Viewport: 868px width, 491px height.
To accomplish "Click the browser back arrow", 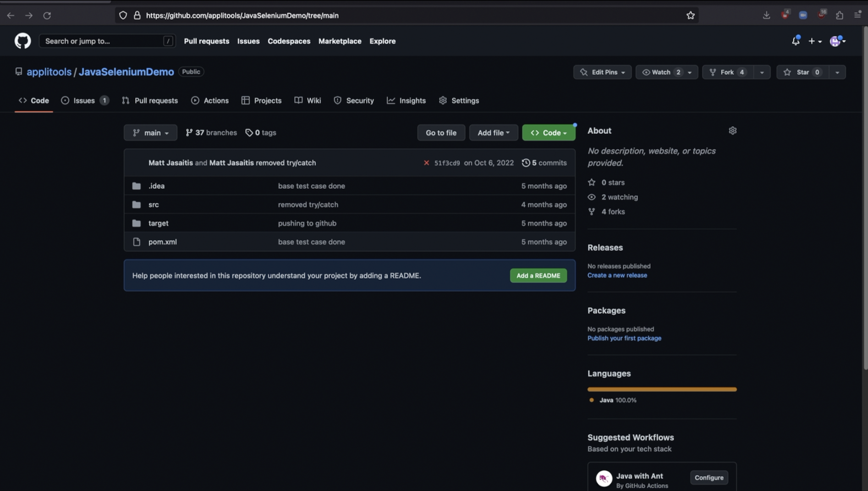I will (x=11, y=15).
